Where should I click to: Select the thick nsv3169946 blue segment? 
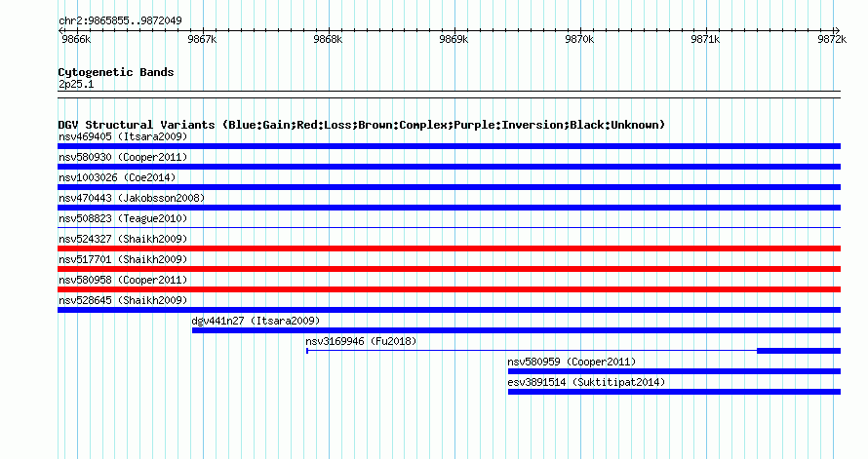tap(799, 351)
